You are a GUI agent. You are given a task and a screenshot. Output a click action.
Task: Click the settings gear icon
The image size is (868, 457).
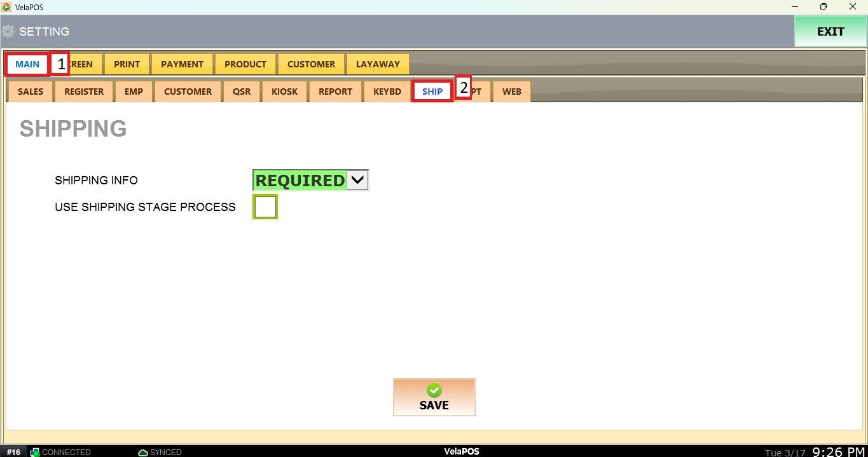coord(8,31)
